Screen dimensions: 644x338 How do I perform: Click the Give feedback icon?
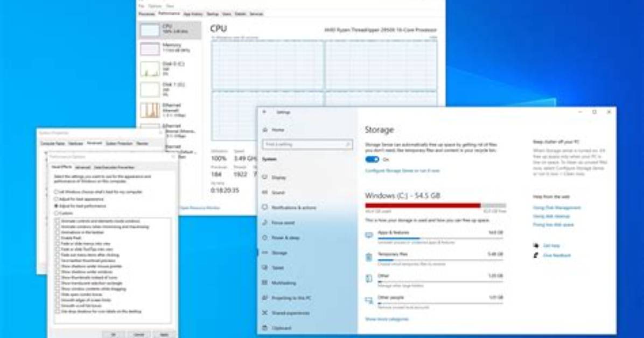pyautogui.click(x=536, y=255)
